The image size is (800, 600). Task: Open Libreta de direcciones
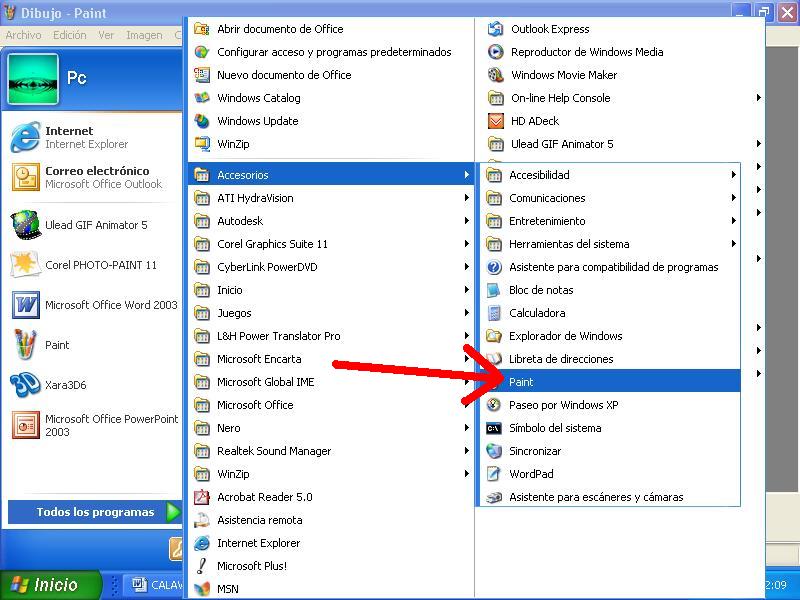(610, 358)
